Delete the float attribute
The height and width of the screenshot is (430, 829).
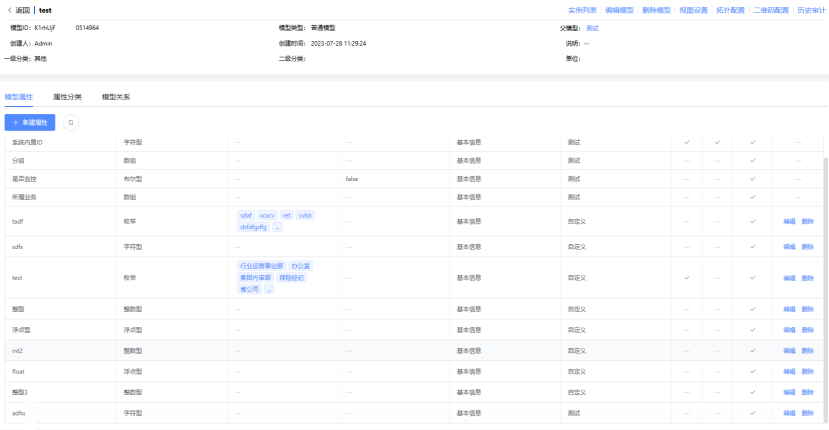tap(807, 371)
